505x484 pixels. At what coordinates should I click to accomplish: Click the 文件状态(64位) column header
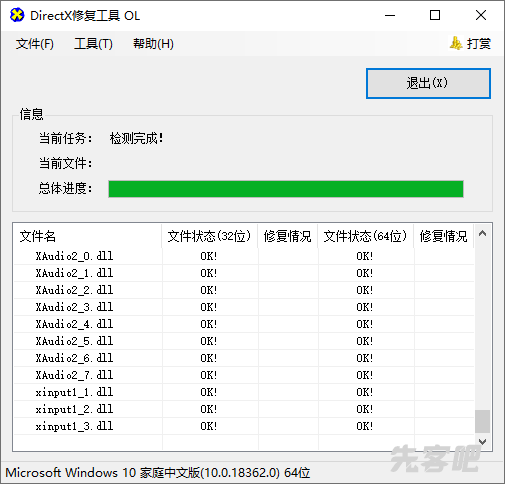[366, 236]
